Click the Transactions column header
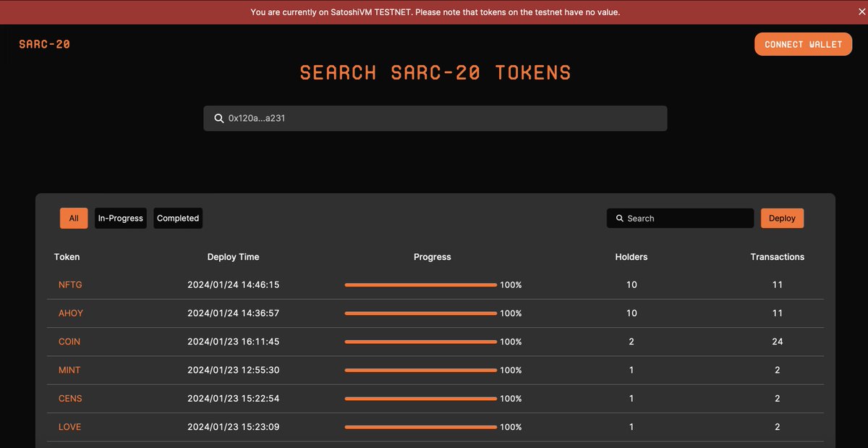The image size is (868, 448). tap(778, 257)
